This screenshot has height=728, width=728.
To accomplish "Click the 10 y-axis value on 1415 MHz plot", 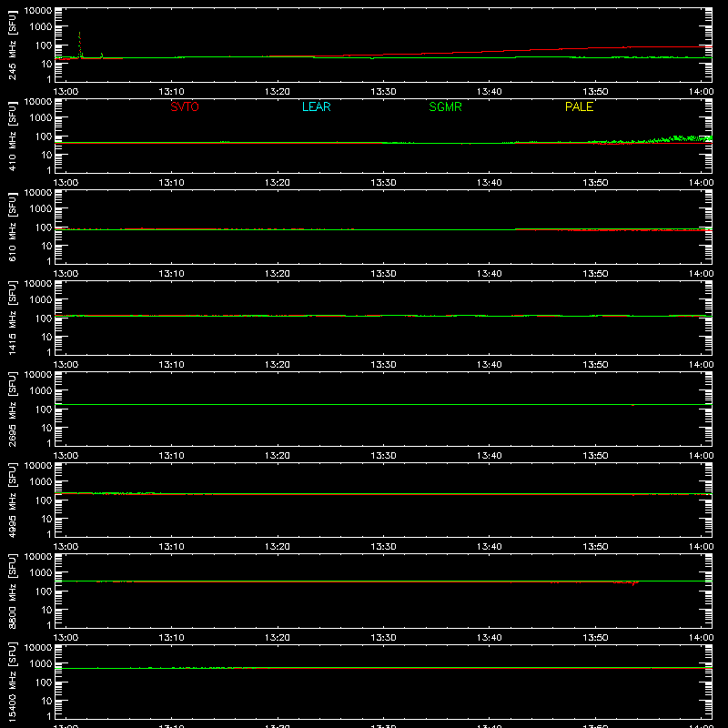I will click(x=46, y=337).
